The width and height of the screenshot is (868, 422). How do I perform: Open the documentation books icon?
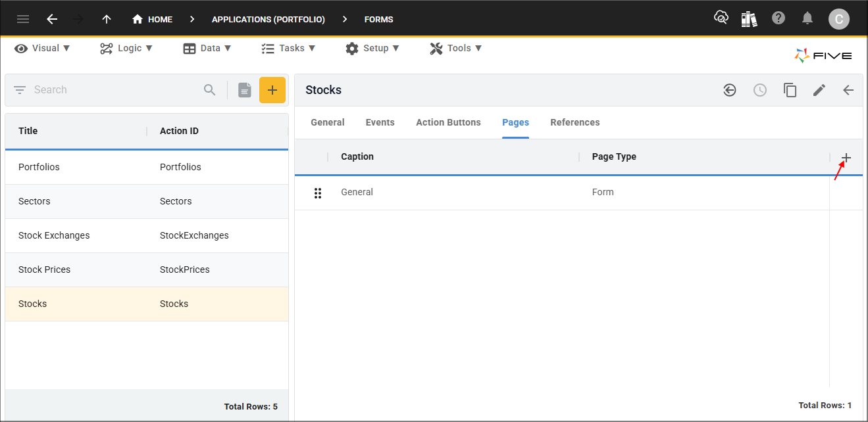[x=750, y=18]
